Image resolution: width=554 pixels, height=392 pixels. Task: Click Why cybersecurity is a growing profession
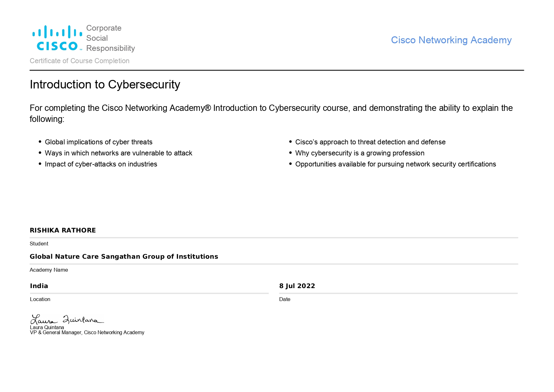coord(360,153)
